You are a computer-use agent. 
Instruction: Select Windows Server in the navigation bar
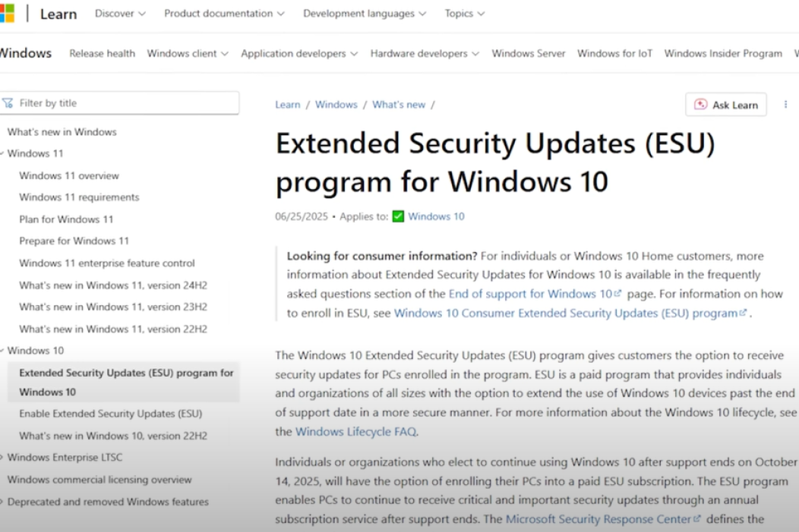[528, 53]
